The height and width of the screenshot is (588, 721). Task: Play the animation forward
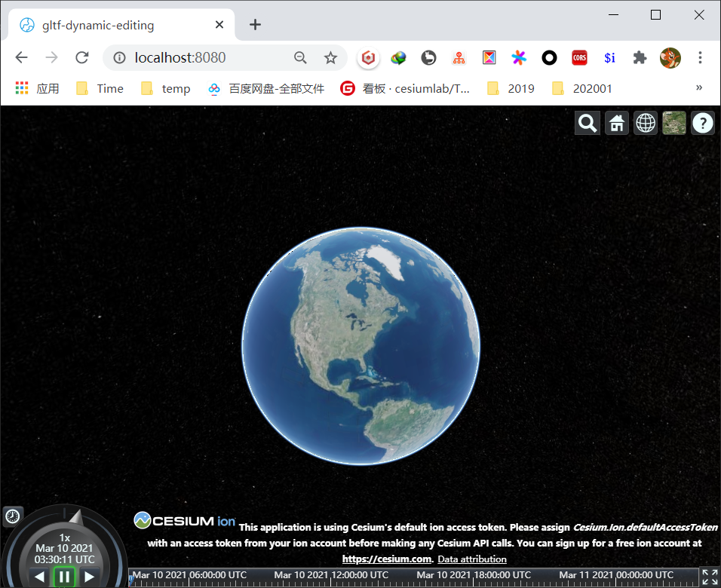89,577
